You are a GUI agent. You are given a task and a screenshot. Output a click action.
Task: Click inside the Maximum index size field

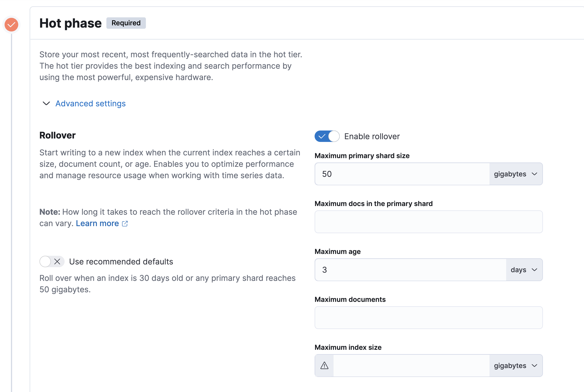coord(411,366)
